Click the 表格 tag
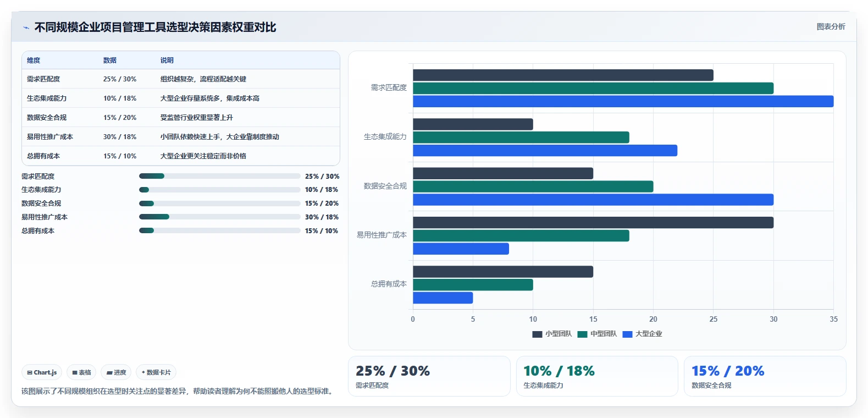Screen dimensions: 868x418 [x=81, y=372]
